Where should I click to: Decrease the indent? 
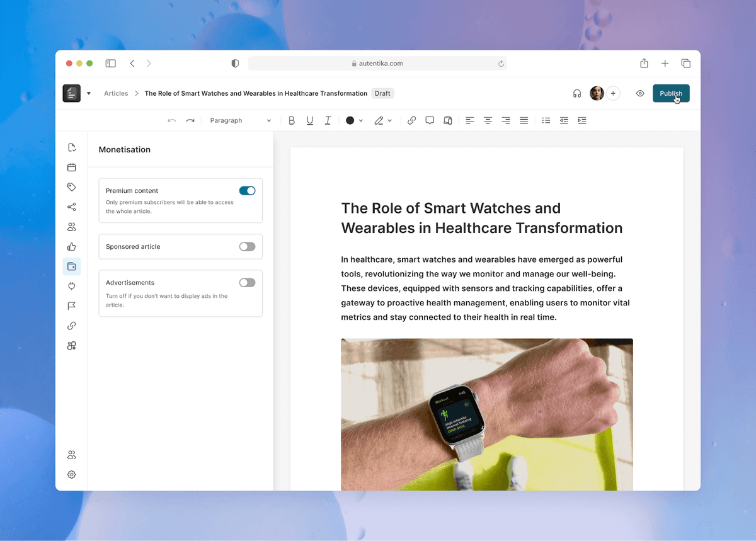564,120
